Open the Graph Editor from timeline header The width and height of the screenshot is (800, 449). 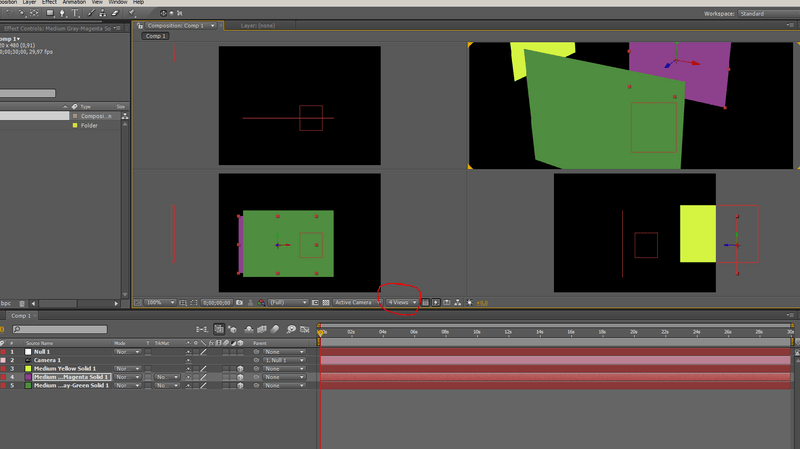pyautogui.click(x=304, y=329)
